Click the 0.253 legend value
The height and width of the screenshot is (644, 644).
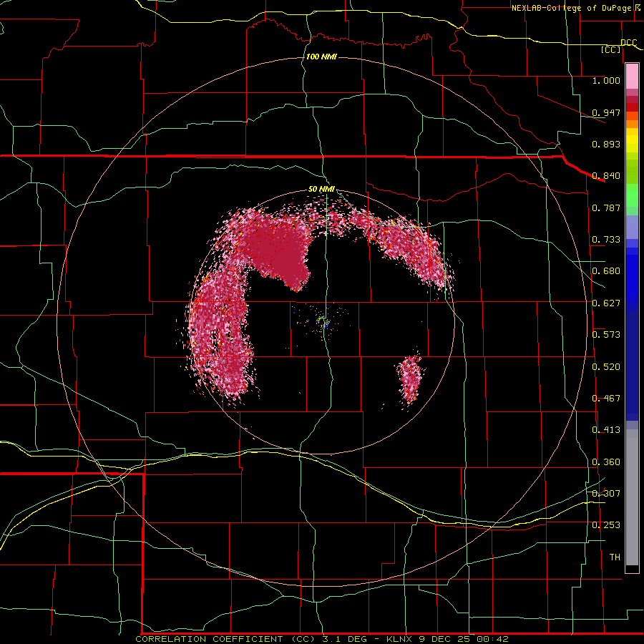tap(606, 525)
